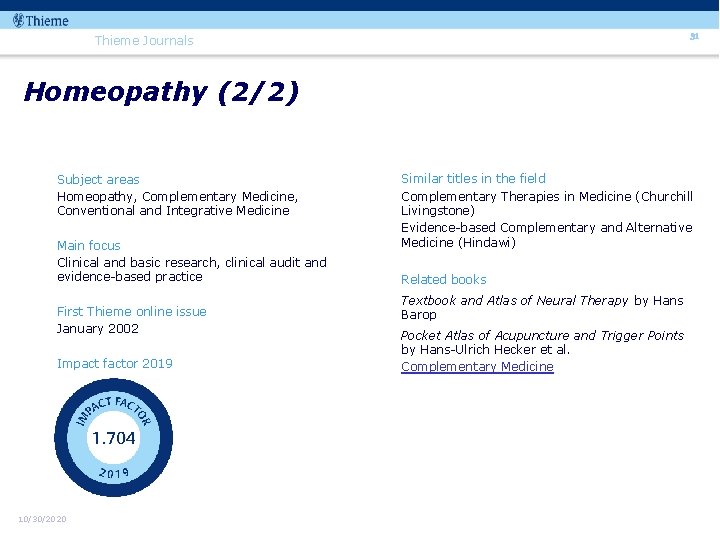Select 'Homeopathy, Complementary Medicine,' text line

(177, 197)
